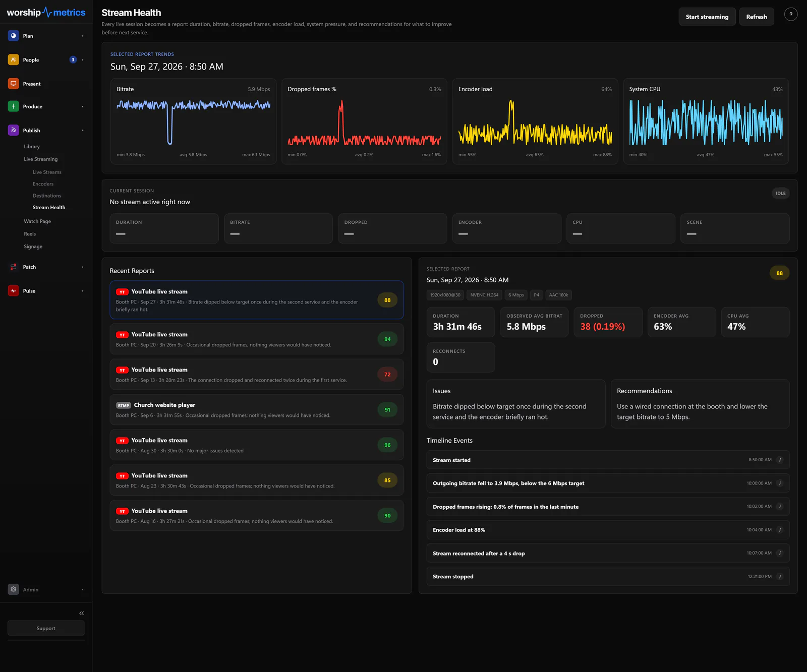The height and width of the screenshot is (672, 807).
Task: Open the Signage sidebar item
Action: pos(33,247)
